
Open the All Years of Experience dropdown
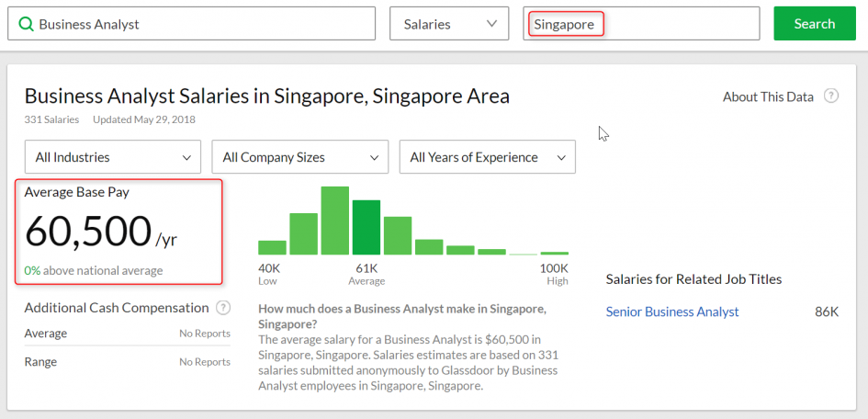click(487, 157)
